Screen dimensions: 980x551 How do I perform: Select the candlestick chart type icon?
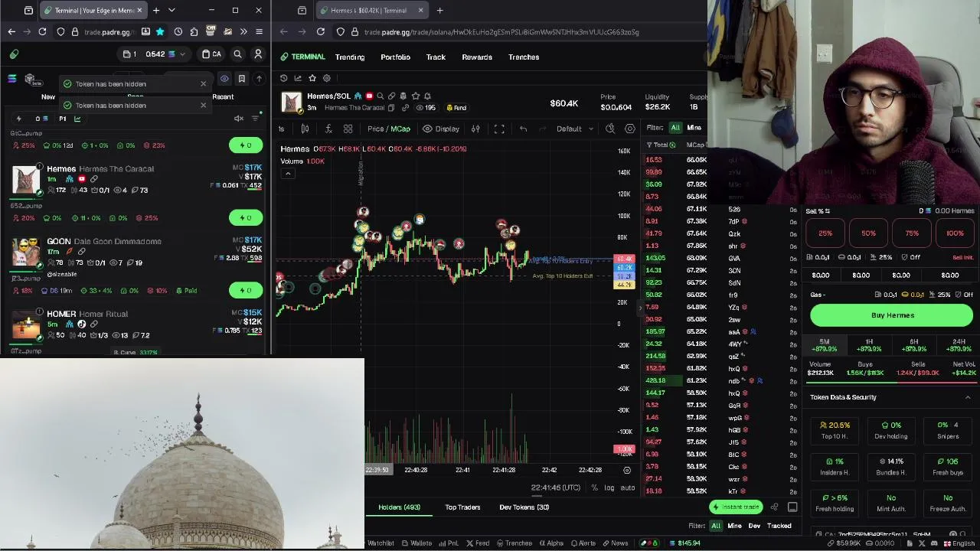(305, 129)
